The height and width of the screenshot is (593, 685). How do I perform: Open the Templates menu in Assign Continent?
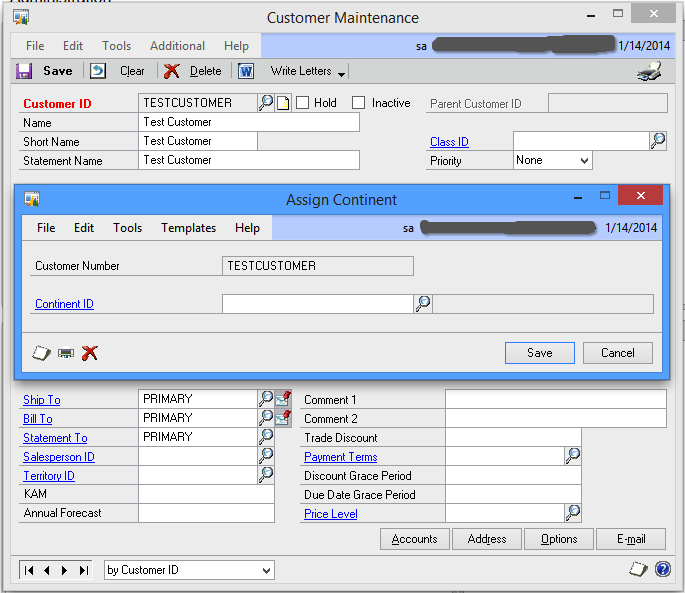click(x=188, y=228)
